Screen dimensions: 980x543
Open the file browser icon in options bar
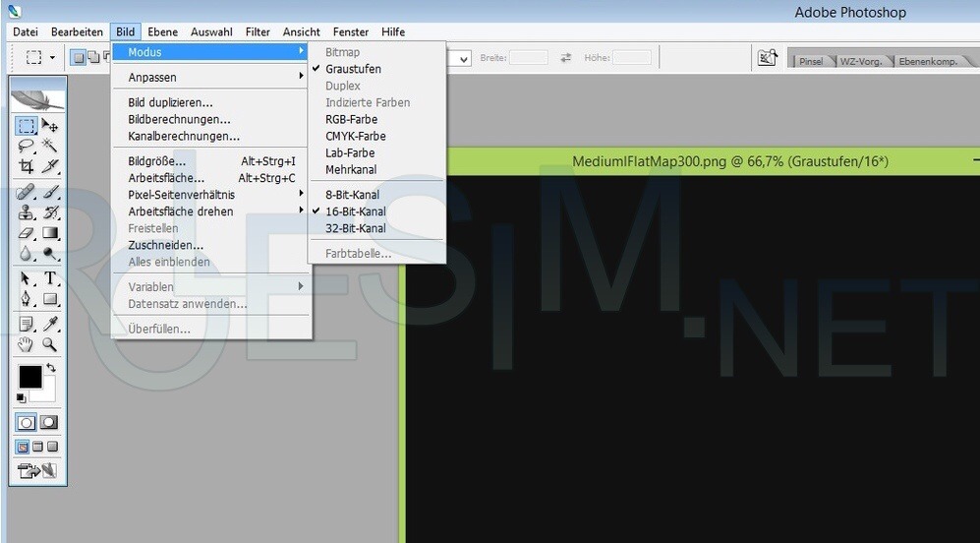tap(768, 58)
